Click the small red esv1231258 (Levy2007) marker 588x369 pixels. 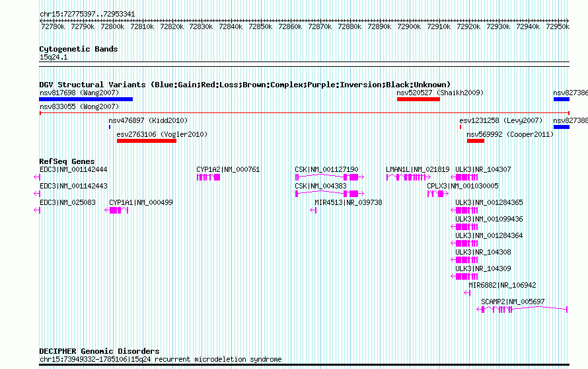click(460, 127)
